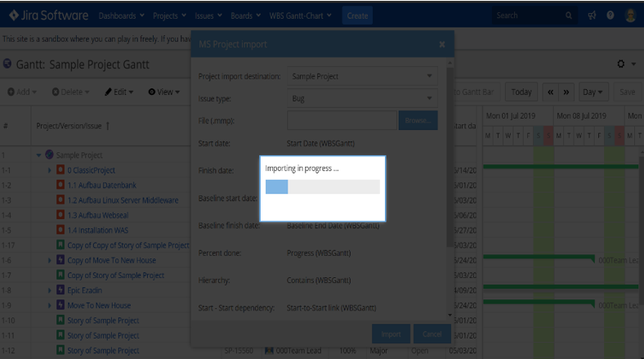Open the WBS Gantt-Chart menu
Viewport: 644px width, 359px height.
[300, 16]
